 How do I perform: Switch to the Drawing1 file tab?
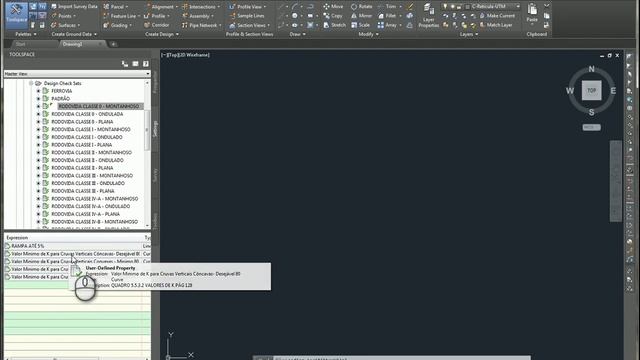82,44
